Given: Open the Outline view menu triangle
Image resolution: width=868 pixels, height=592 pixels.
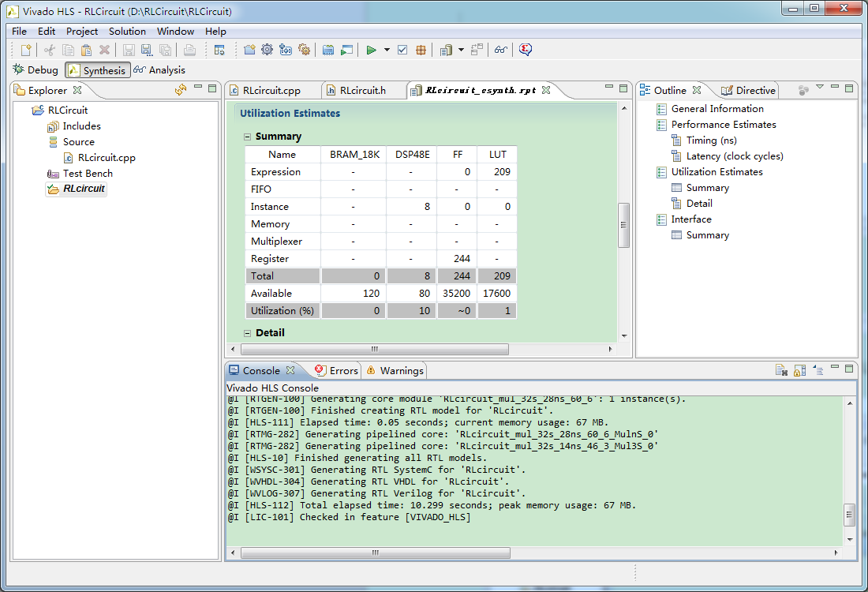Looking at the screenshot, I should tap(819, 88).
